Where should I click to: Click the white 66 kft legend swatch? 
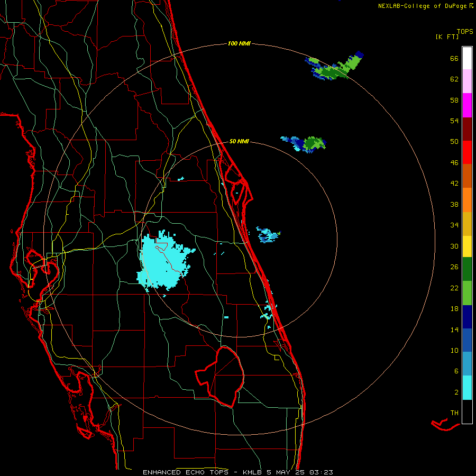(467, 58)
